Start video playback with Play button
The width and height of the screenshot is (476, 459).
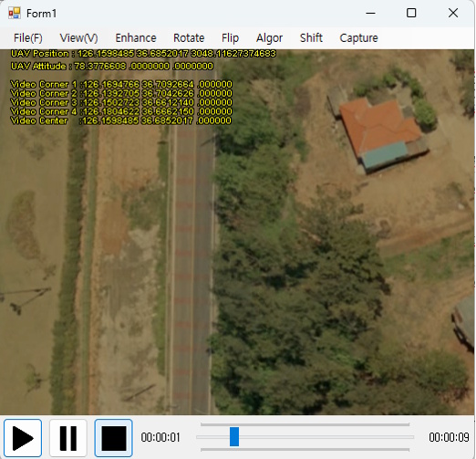tap(23, 438)
